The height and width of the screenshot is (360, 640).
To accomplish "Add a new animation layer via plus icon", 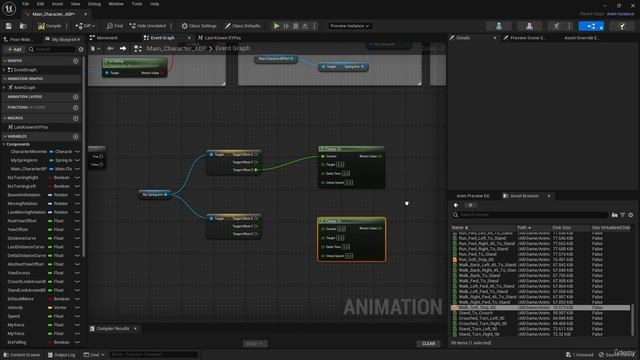I will (76, 97).
